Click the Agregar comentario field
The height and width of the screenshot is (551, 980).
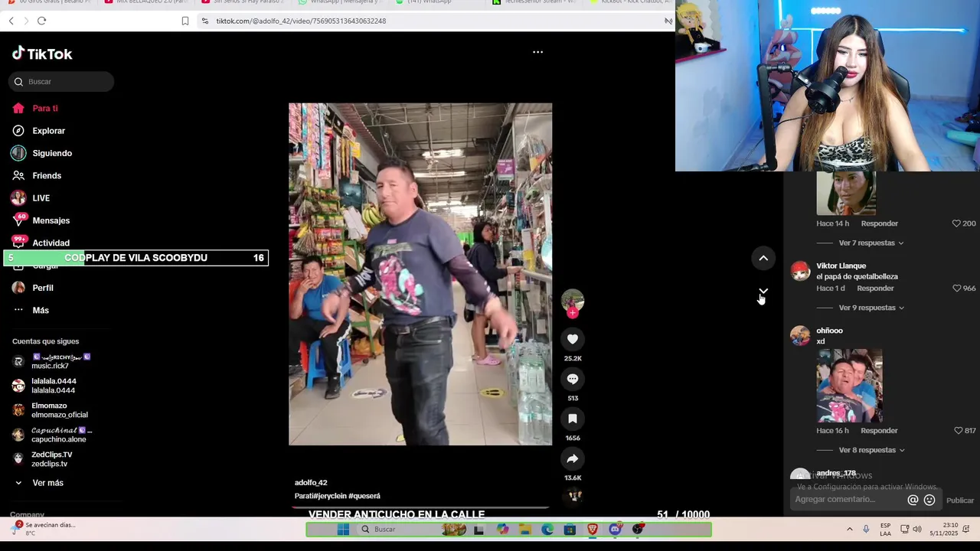pos(847,500)
